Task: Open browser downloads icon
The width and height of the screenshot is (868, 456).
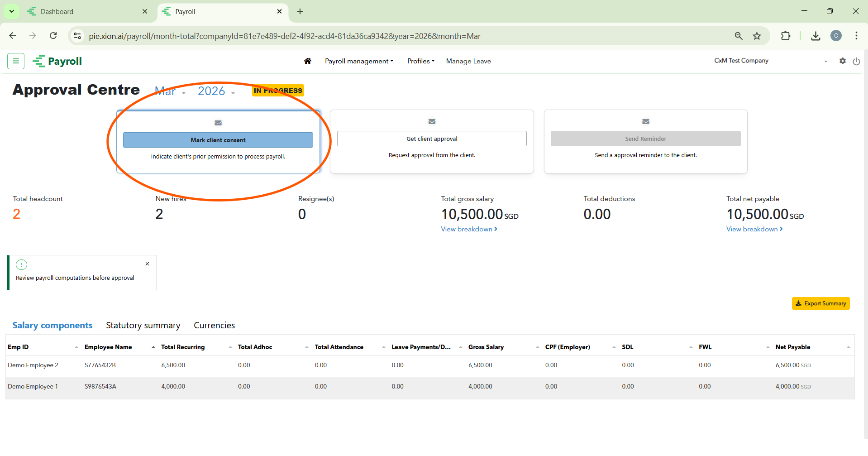Action: tap(816, 36)
